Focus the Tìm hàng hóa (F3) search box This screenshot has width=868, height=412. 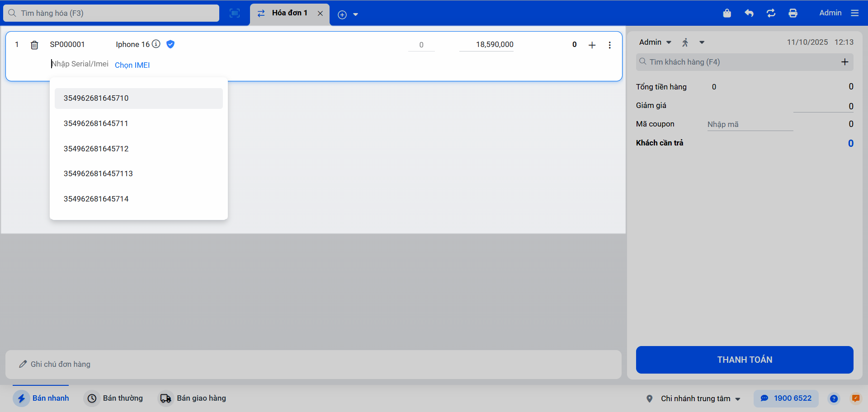111,13
